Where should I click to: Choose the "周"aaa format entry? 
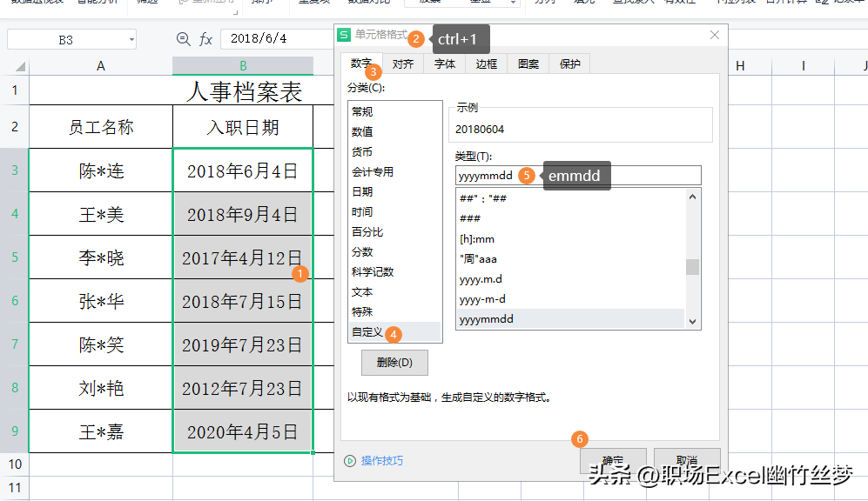click(570, 259)
